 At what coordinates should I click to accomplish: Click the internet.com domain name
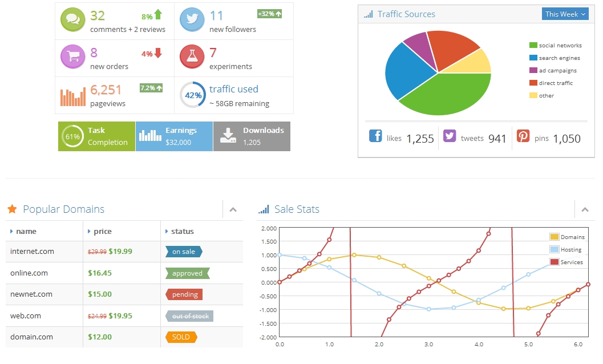point(33,251)
